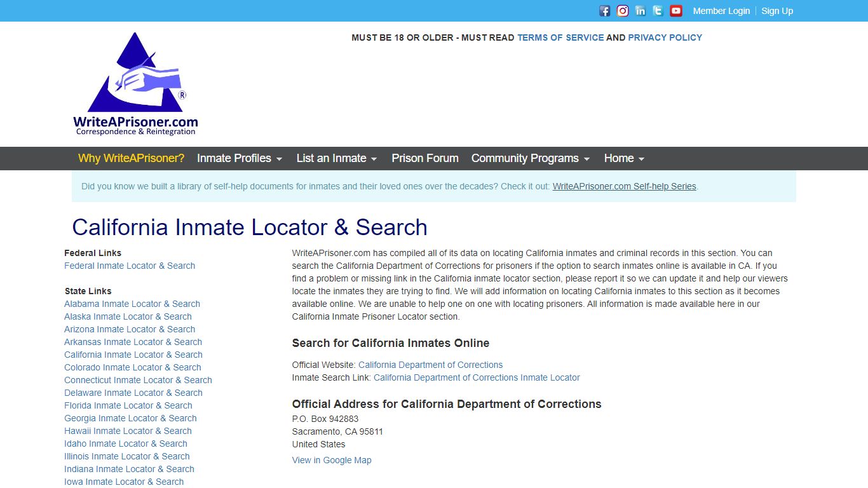The height and width of the screenshot is (488, 868).
Task: Click the Federal Links heading
Action: click(x=93, y=253)
